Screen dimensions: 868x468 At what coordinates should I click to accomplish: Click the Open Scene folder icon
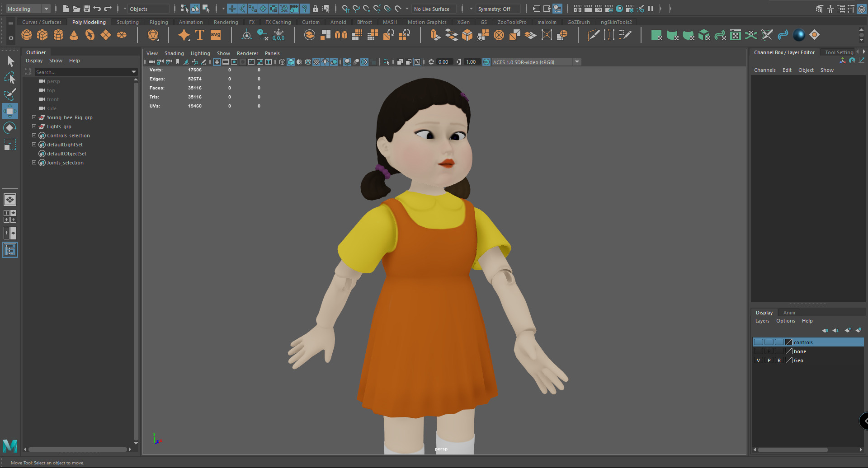point(76,9)
